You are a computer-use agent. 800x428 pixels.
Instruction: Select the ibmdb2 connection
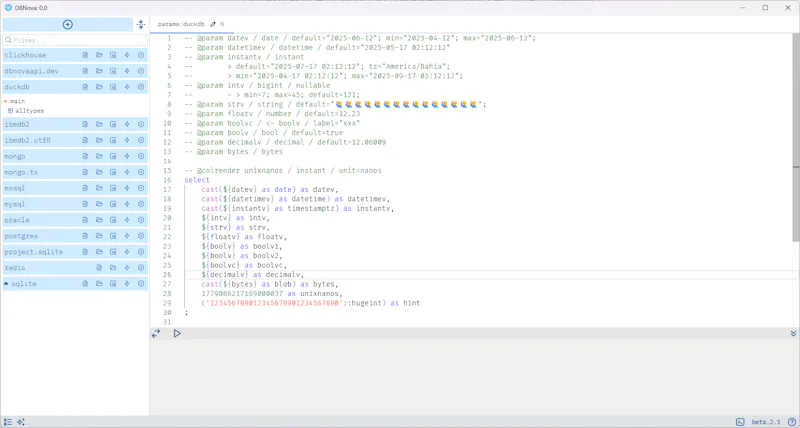(x=17, y=124)
